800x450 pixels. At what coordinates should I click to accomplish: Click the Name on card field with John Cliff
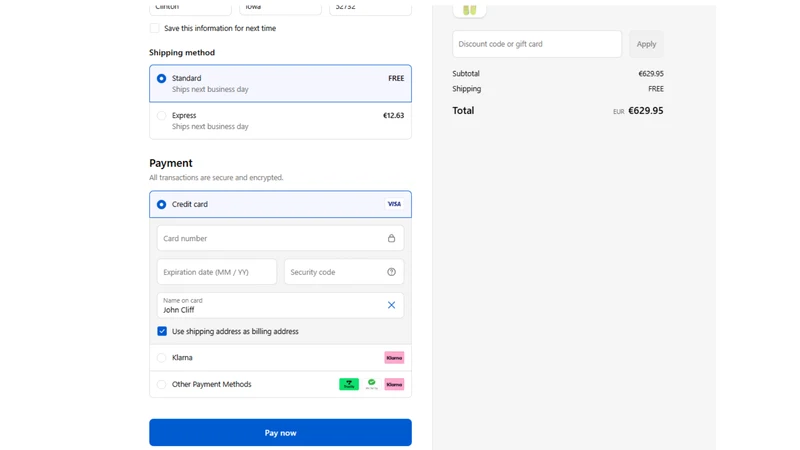(280, 305)
